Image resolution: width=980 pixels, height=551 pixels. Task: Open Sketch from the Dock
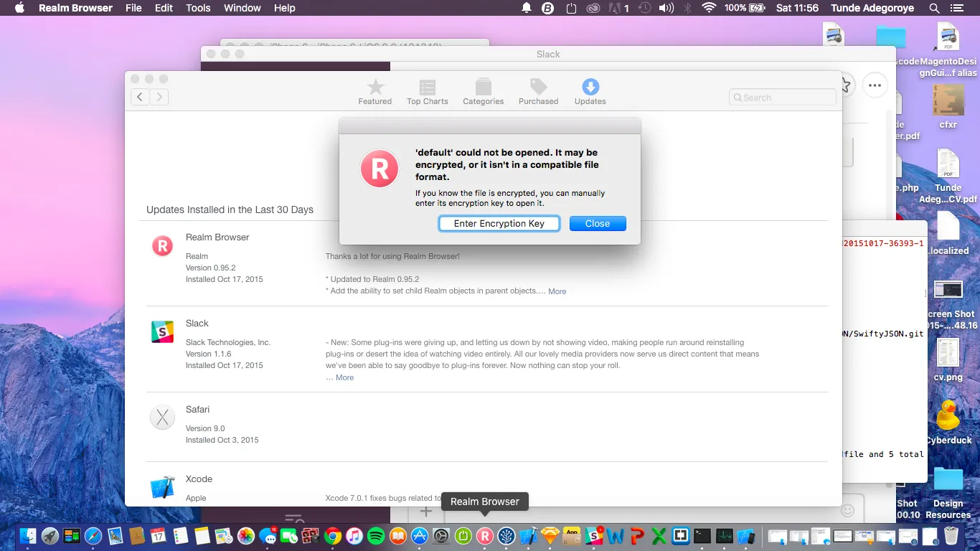pos(550,535)
